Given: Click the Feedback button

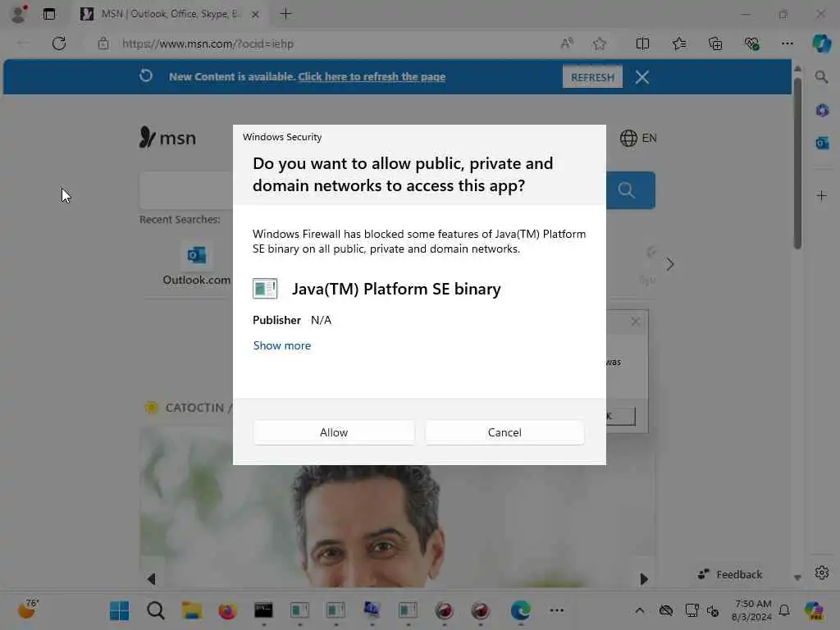Looking at the screenshot, I should [729, 574].
